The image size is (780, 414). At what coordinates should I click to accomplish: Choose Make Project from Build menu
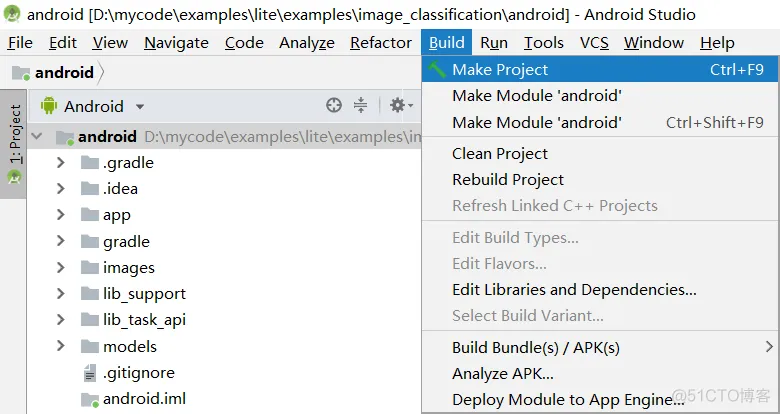pos(600,69)
